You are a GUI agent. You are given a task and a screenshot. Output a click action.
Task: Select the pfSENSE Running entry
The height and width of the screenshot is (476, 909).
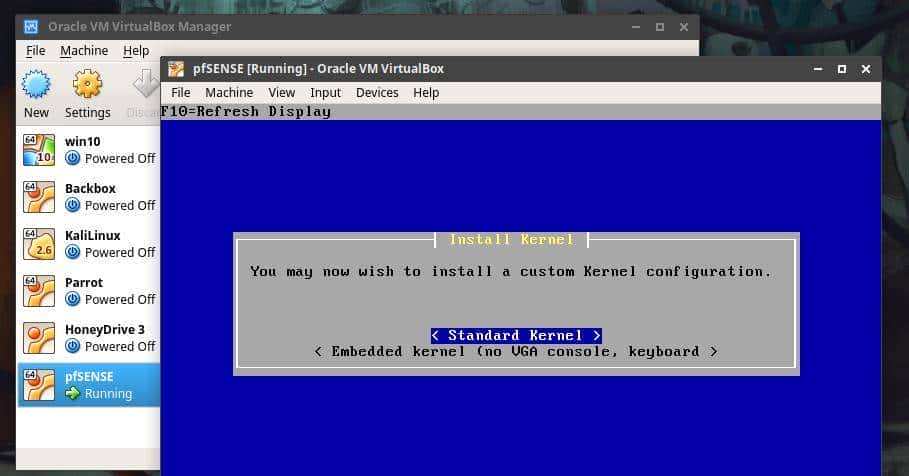[98, 385]
